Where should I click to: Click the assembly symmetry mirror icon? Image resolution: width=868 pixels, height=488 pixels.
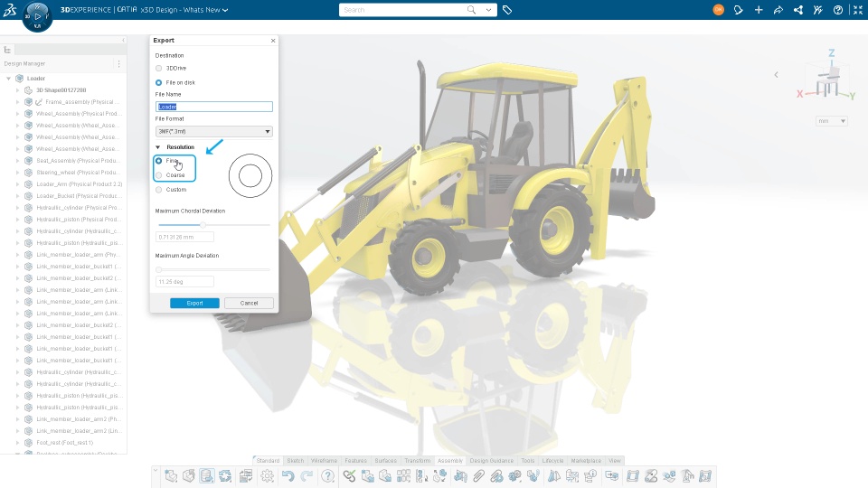553,476
